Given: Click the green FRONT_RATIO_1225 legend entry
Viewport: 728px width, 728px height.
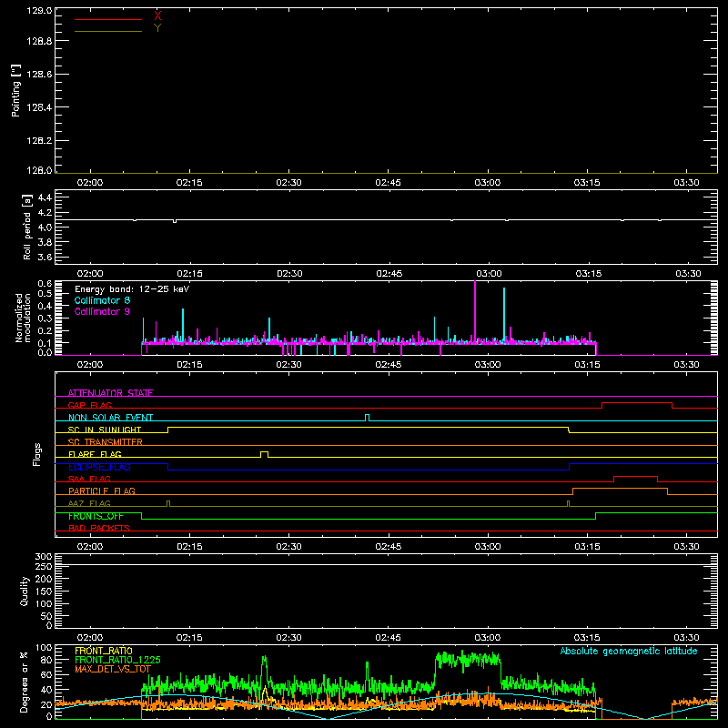Looking at the screenshot, I should tap(117, 660).
